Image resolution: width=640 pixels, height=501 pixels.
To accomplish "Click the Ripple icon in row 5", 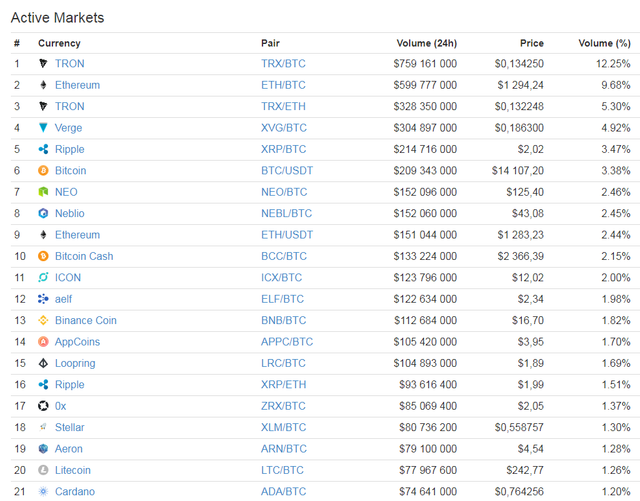I will click(x=43, y=149).
